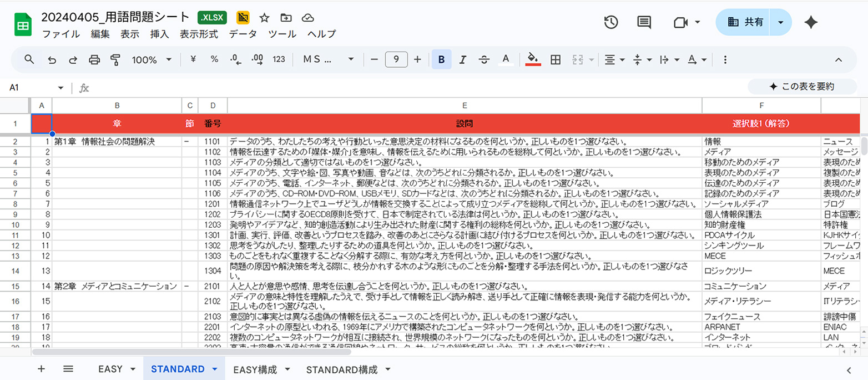Open the zoom 100% dropdown

(x=152, y=59)
